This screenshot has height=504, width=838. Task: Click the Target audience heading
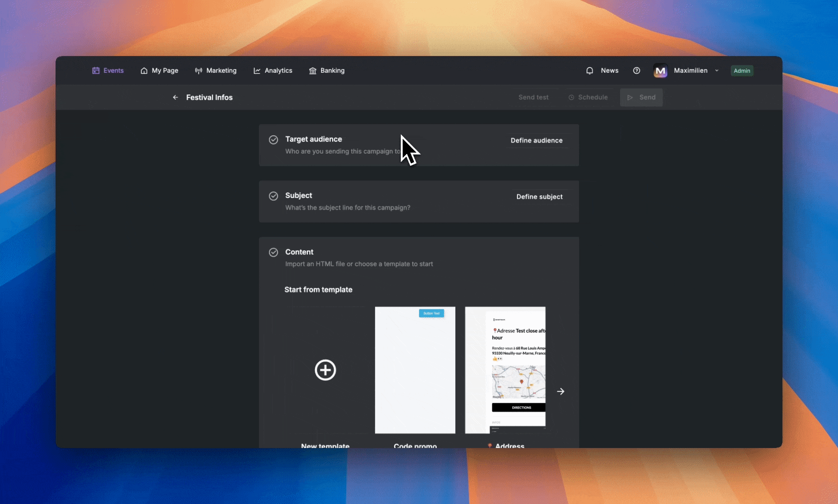(314, 139)
